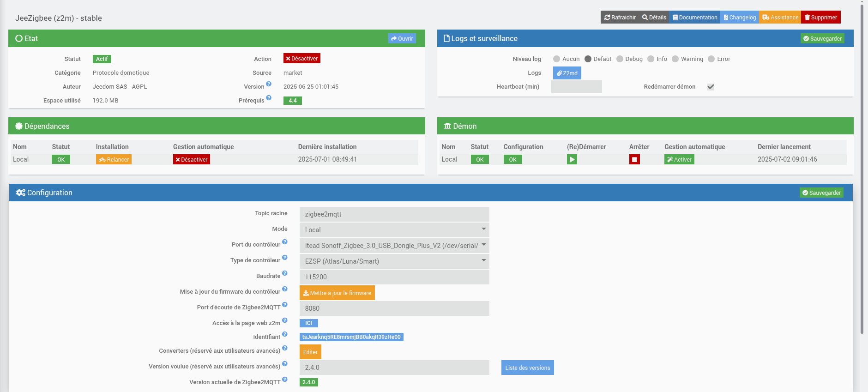
Task: Click the help icon next to Prérequis
Action: point(269,98)
